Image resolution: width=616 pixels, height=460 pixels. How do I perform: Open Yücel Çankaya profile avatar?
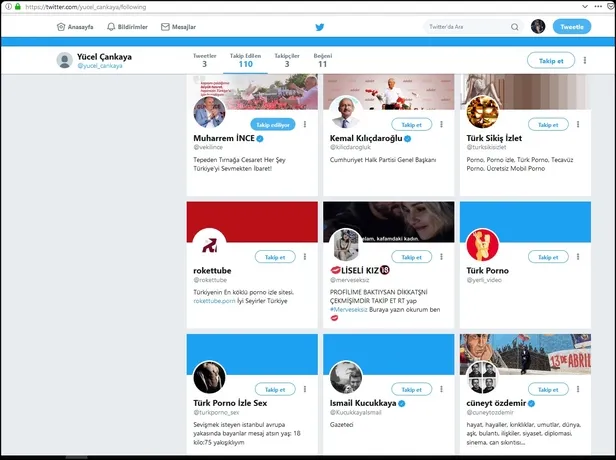[x=64, y=60]
